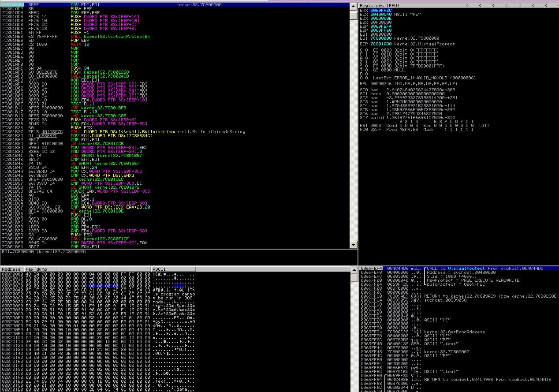Viewport: 559px width, 392px height.
Task: Click the Address column header in dump
Action: pos(12,269)
